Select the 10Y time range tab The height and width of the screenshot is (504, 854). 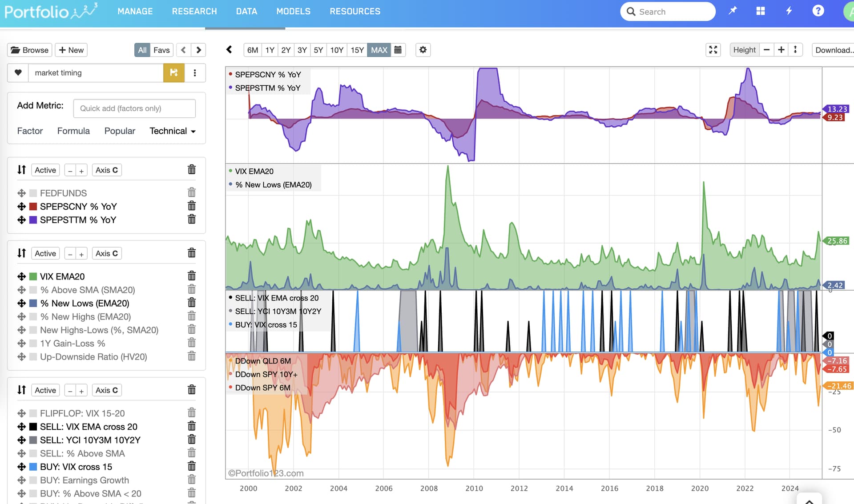337,50
